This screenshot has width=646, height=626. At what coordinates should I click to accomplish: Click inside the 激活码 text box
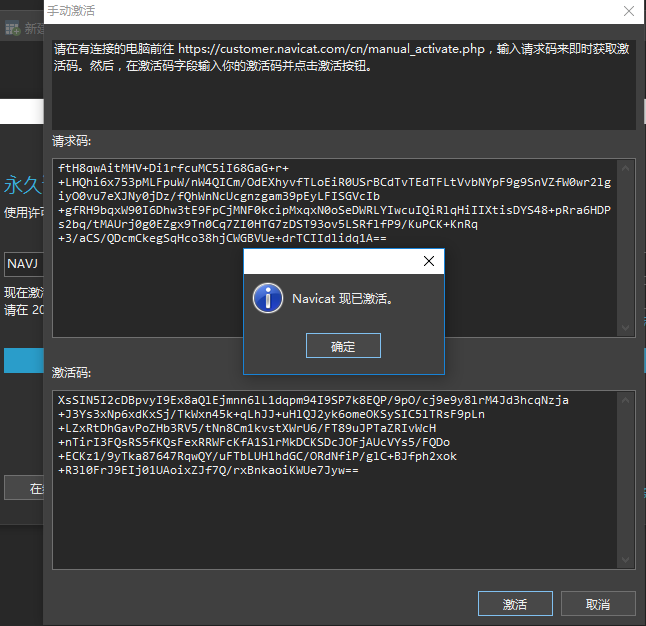point(344,480)
